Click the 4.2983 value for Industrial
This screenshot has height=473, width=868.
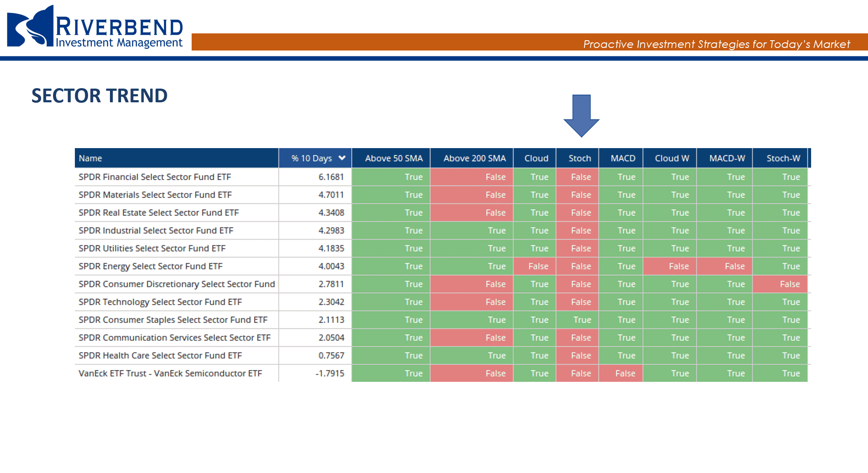pyautogui.click(x=331, y=230)
